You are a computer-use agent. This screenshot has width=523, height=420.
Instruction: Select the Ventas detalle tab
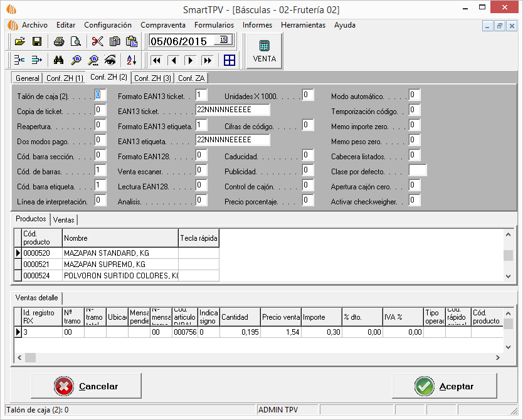click(37, 298)
